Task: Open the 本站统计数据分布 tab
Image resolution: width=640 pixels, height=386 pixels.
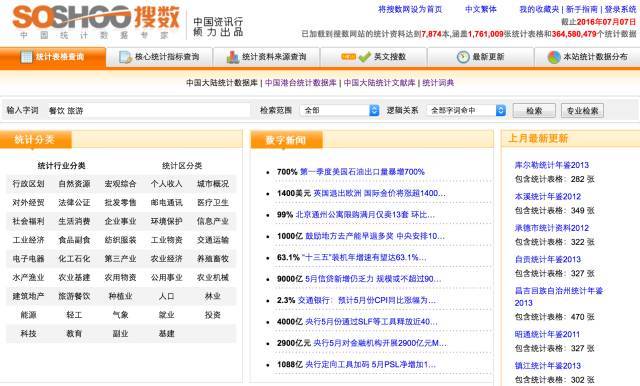Action: point(587,57)
